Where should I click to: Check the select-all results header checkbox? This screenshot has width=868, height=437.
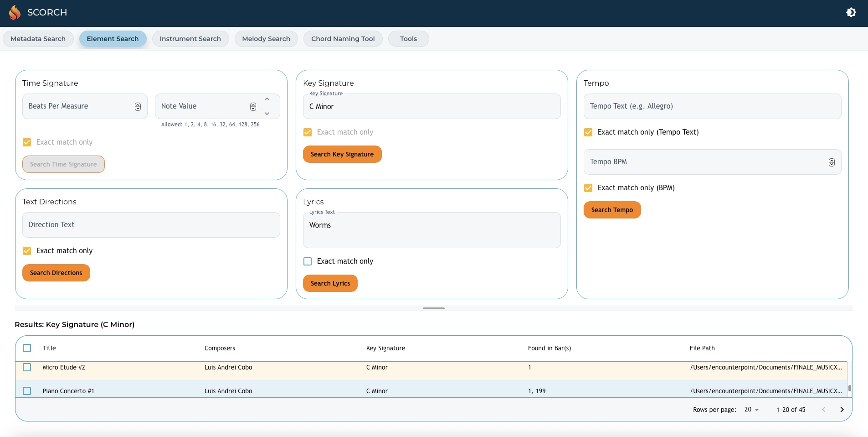(x=27, y=348)
